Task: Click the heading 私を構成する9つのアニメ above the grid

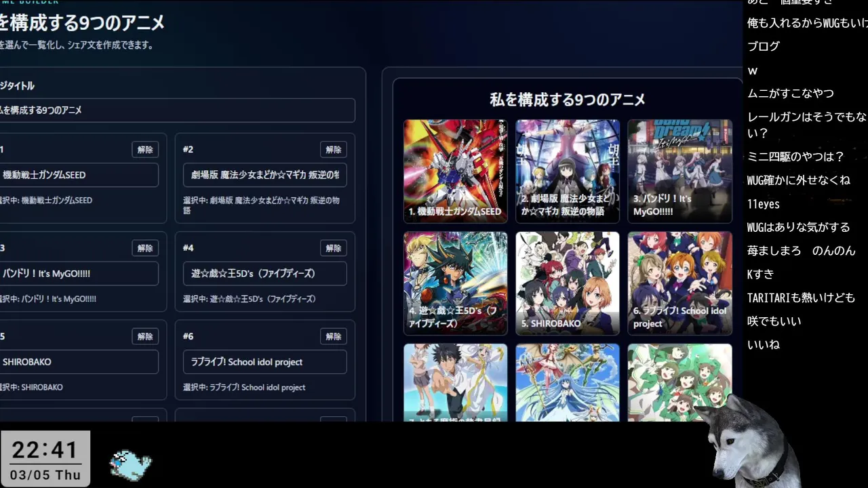Action: pos(568,100)
